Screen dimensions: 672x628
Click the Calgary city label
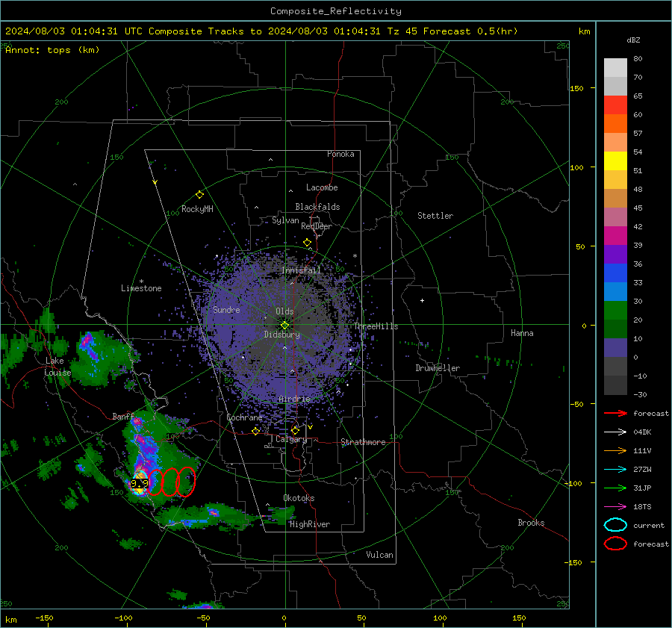click(x=291, y=439)
